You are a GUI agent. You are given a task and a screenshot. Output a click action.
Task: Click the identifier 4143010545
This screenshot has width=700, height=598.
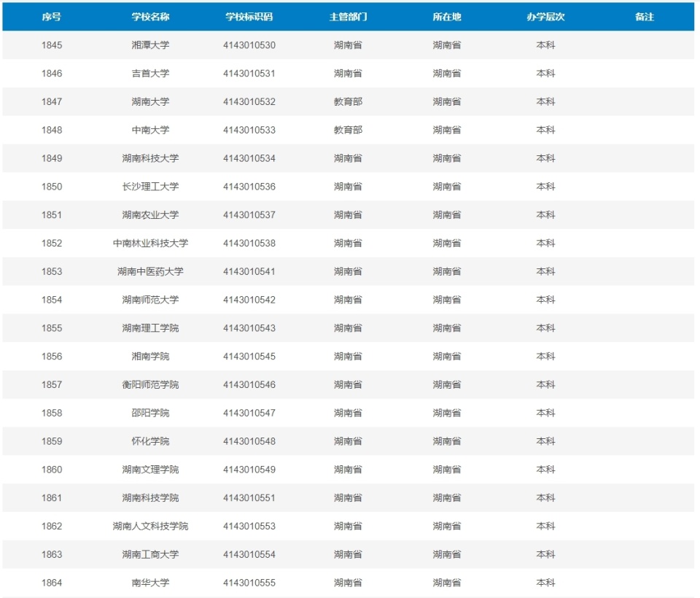click(249, 357)
